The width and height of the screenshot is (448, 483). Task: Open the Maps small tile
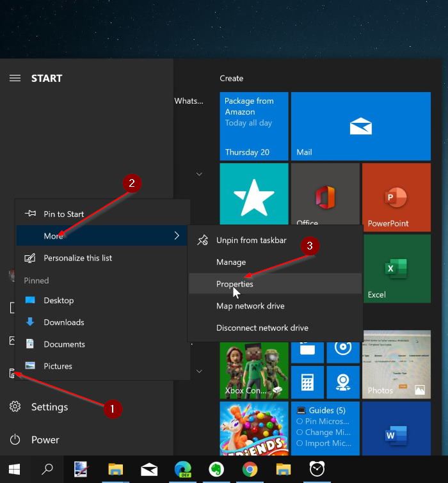pos(343,383)
